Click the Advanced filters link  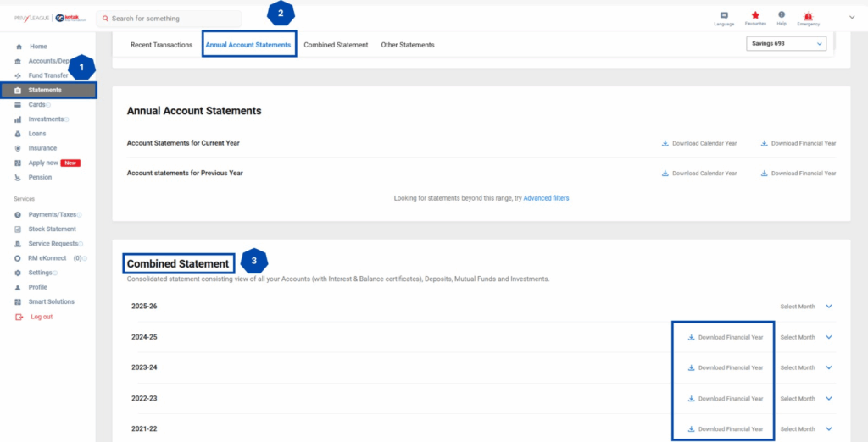546,198
